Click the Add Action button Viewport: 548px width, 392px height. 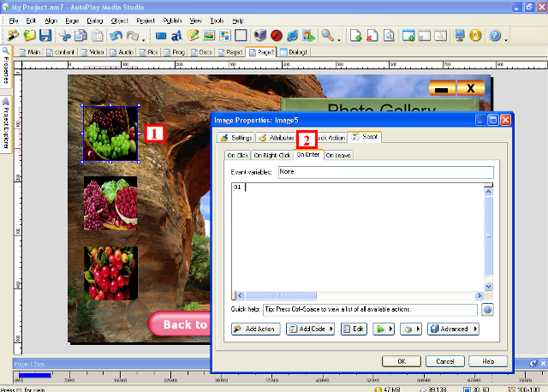(255, 329)
